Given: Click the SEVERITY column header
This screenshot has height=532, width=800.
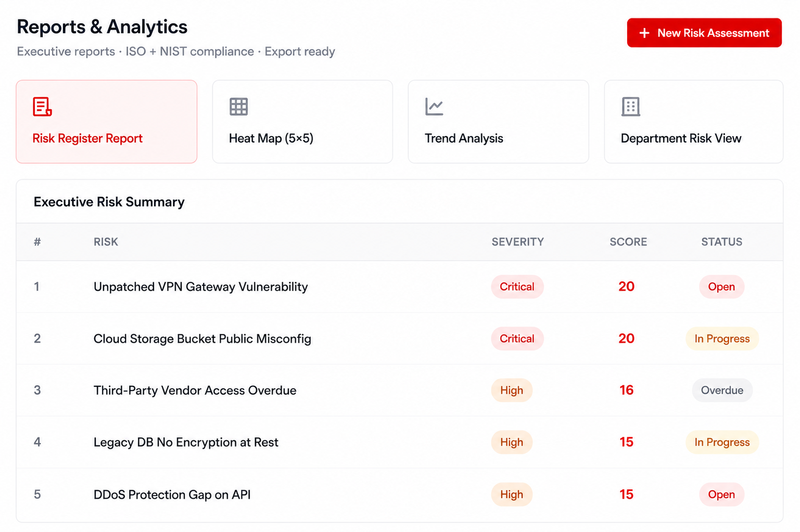Looking at the screenshot, I should [518, 242].
